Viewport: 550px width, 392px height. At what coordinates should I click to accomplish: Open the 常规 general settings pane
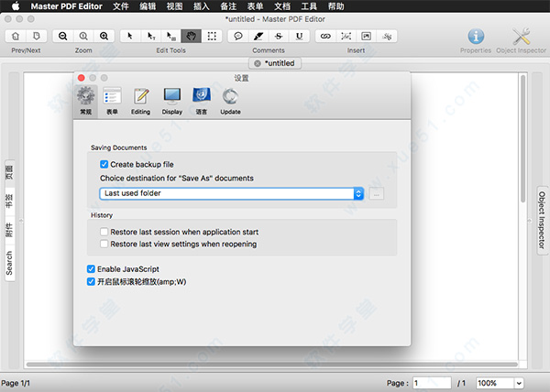[86, 101]
